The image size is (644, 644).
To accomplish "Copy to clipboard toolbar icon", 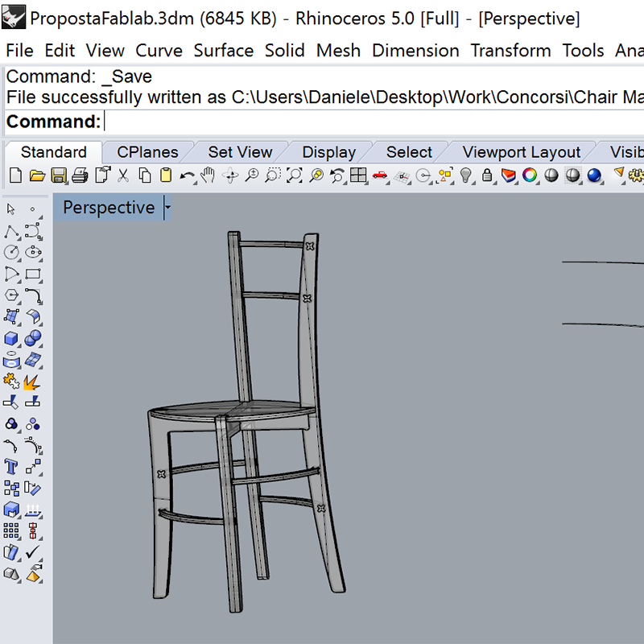I will tap(144, 175).
